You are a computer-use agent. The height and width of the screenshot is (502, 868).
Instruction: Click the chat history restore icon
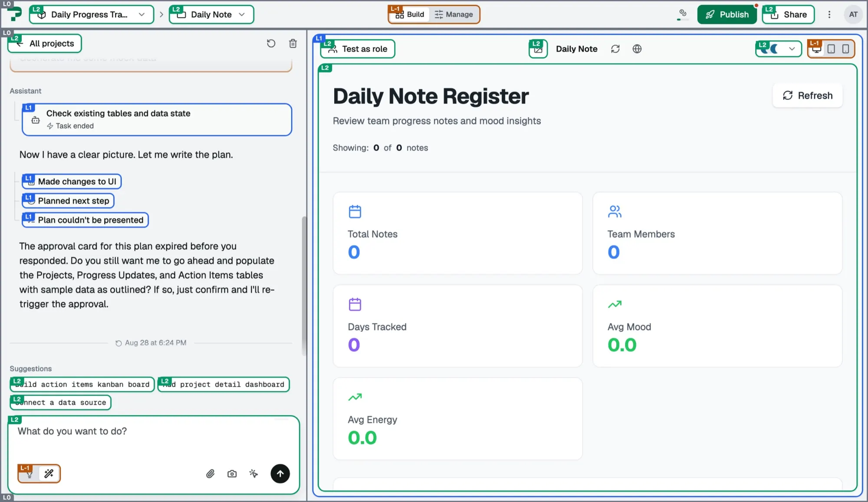point(271,43)
